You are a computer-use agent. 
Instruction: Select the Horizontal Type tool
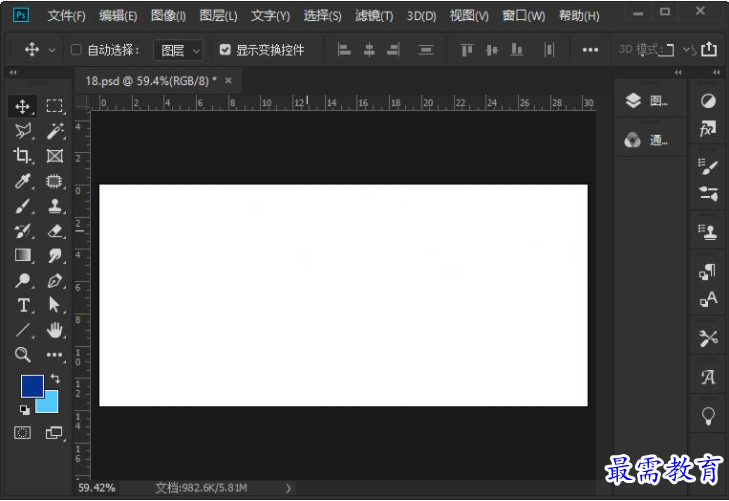click(22, 305)
